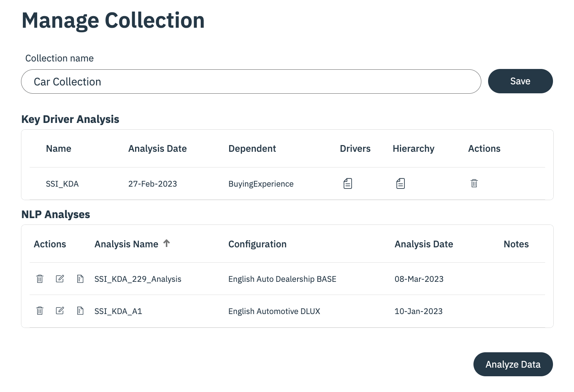This screenshot has width=574, height=392.
Task: Click the Analyze Data button
Action: click(x=513, y=364)
